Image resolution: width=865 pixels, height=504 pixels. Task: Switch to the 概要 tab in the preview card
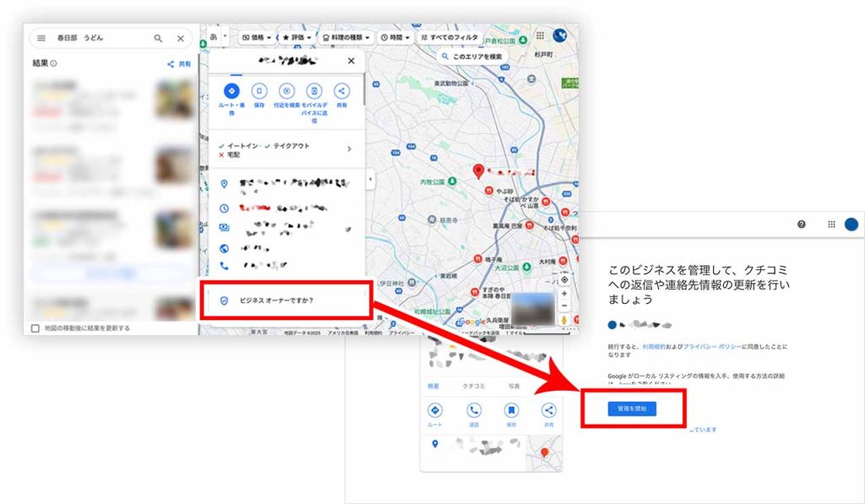(433, 386)
